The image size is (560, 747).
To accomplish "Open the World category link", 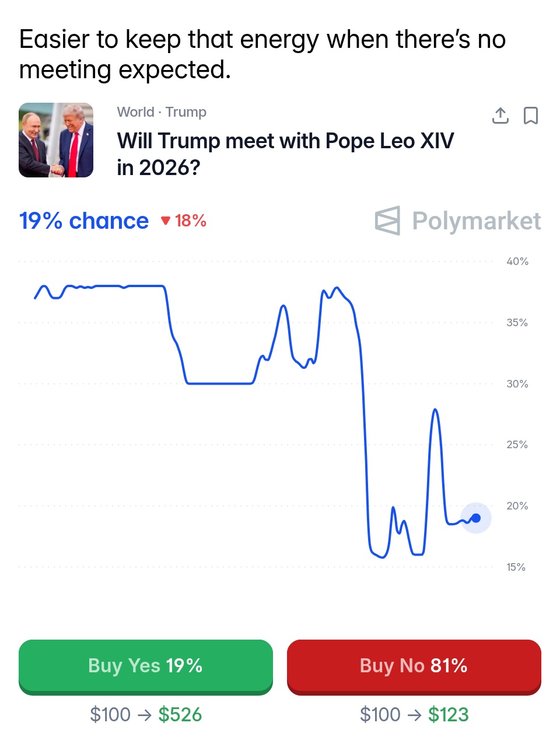I will (x=135, y=112).
